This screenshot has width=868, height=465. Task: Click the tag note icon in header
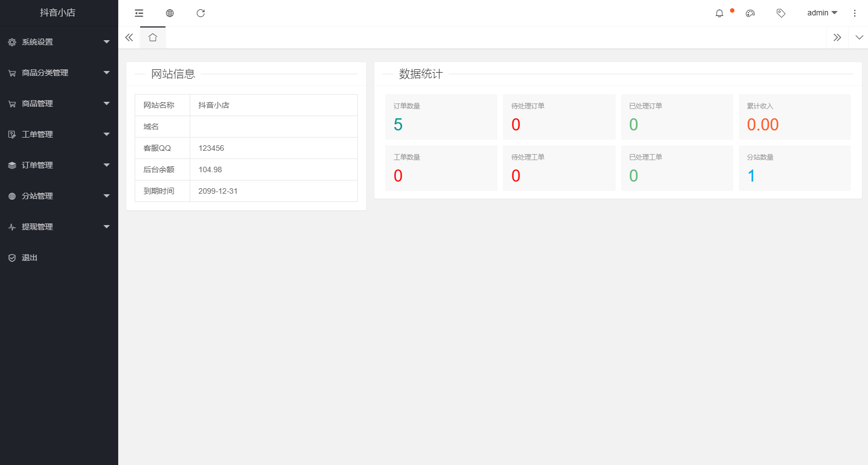pyautogui.click(x=781, y=13)
